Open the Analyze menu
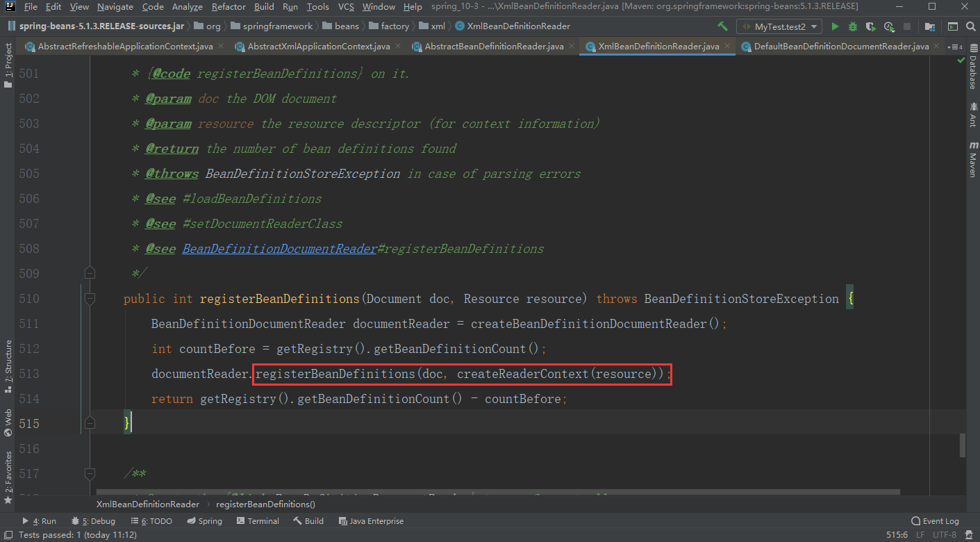The width and height of the screenshot is (980, 542). pyautogui.click(x=188, y=7)
